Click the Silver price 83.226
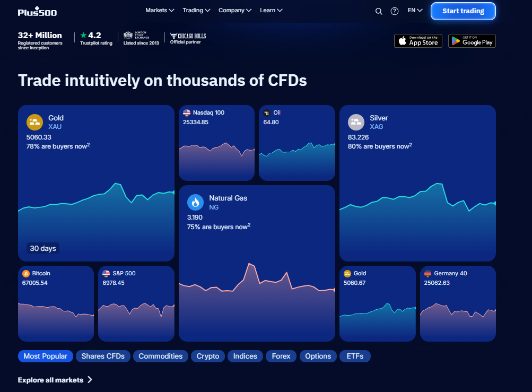 click(358, 137)
